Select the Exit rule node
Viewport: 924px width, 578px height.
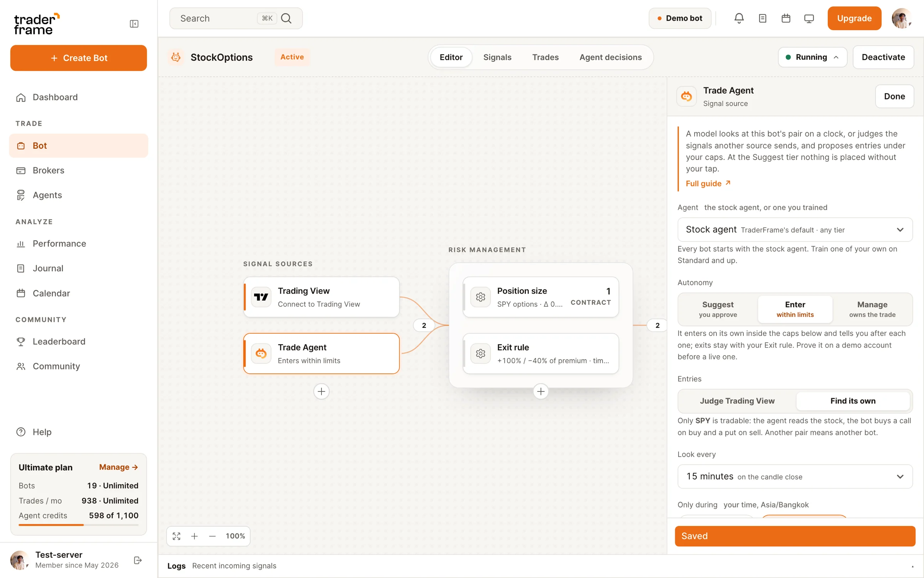541,353
